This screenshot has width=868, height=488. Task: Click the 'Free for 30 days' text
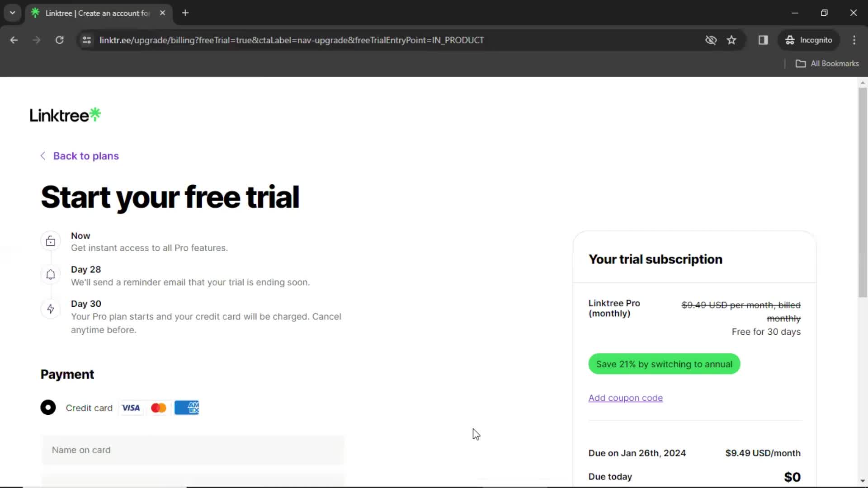click(x=766, y=332)
